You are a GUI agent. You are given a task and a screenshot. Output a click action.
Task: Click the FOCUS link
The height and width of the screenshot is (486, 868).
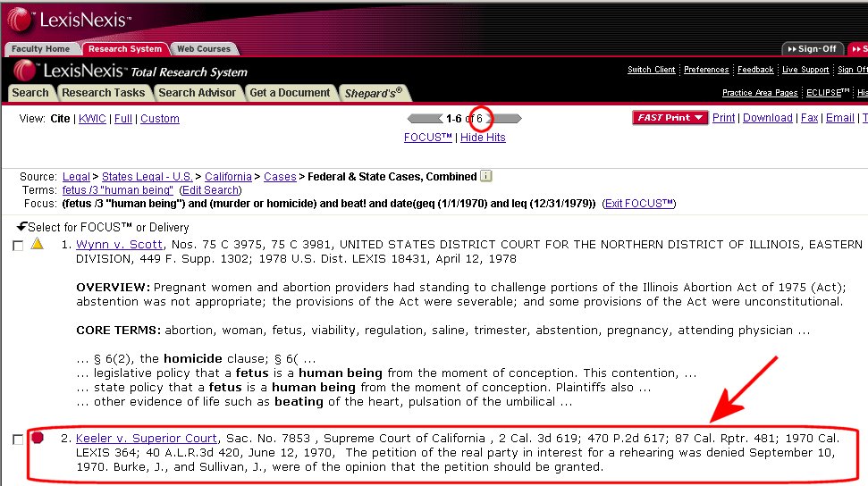click(x=428, y=138)
